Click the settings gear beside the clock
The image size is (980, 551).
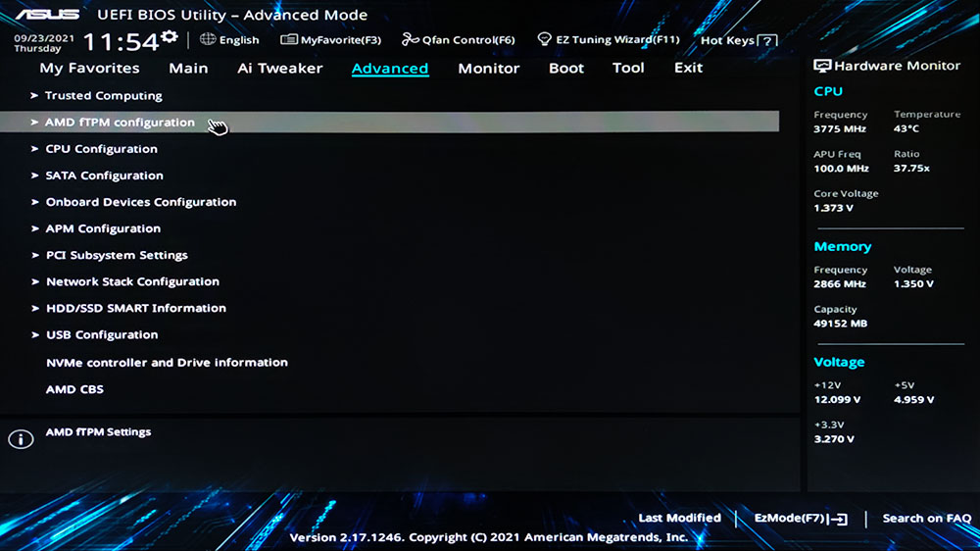pyautogui.click(x=171, y=37)
